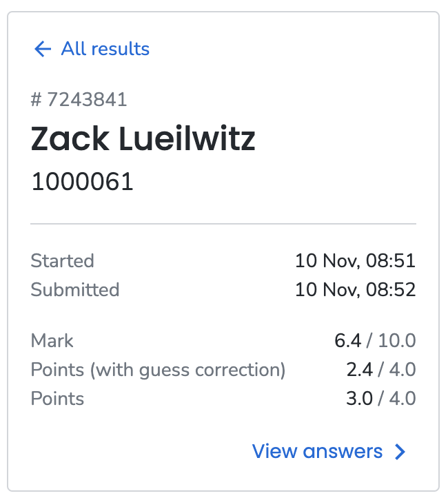Click the View answers link text
448x500 pixels.
317,451
